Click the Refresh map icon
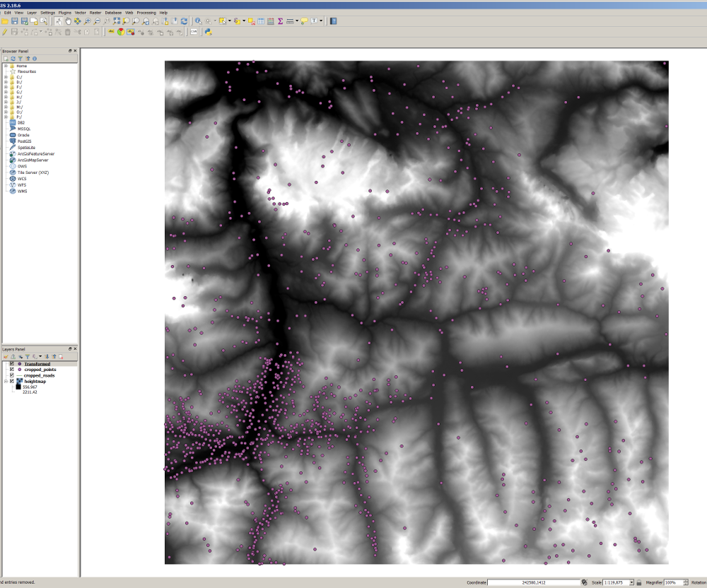 pos(184,21)
